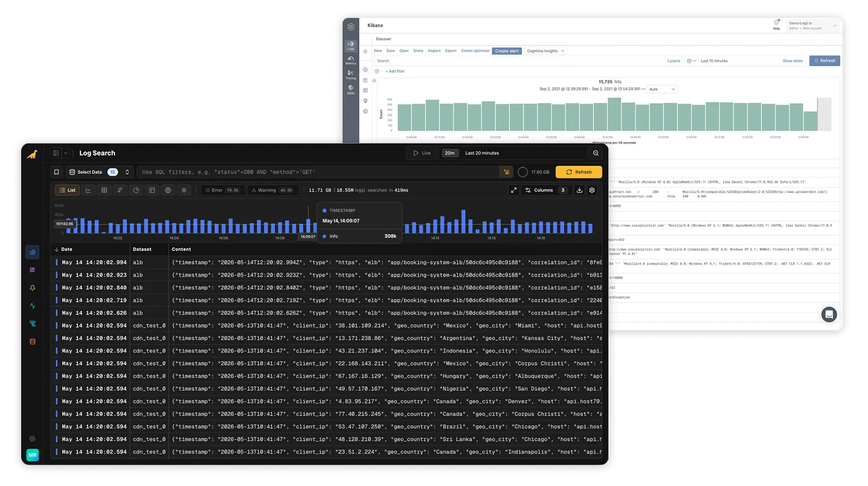Open orange database icon in dark sidebar
Screen dimensions: 868x486
(x=33, y=342)
